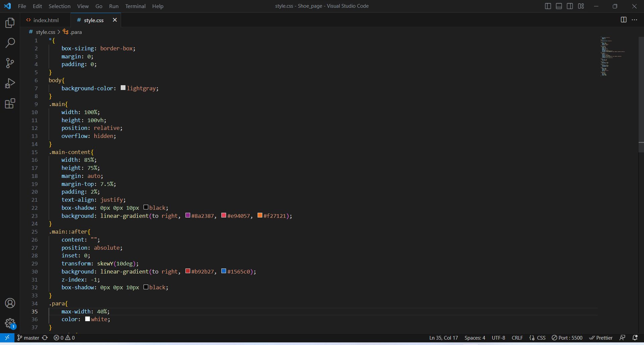Switch to the index.html tab
The width and height of the screenshot is (644, 345).
point(46,20)
